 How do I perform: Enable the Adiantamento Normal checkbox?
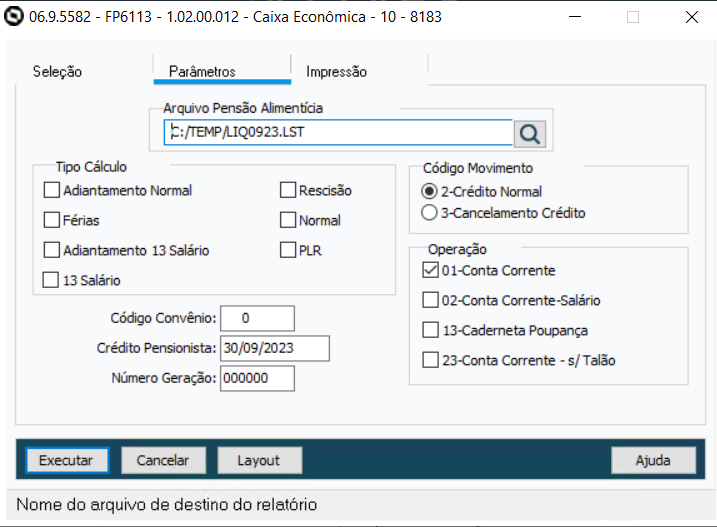pos(52,190)
